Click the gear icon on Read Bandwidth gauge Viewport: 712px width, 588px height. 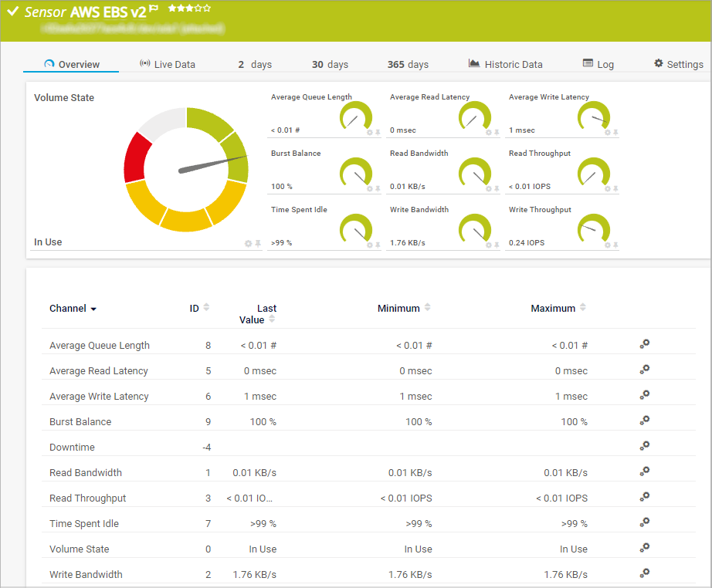point(488,188)
